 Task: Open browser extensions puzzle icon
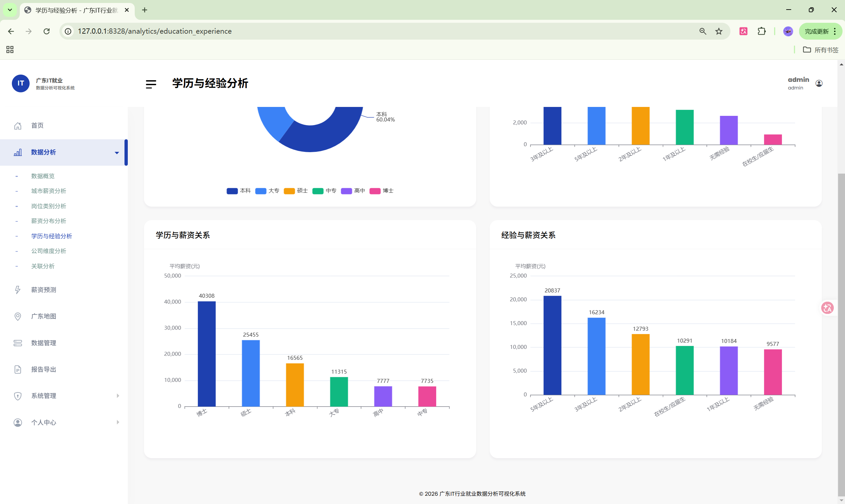761,31
